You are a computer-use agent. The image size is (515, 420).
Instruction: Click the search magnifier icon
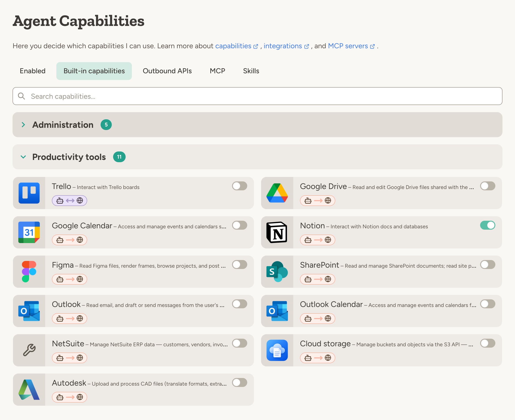pyautogui.click(x=21, y=96)
